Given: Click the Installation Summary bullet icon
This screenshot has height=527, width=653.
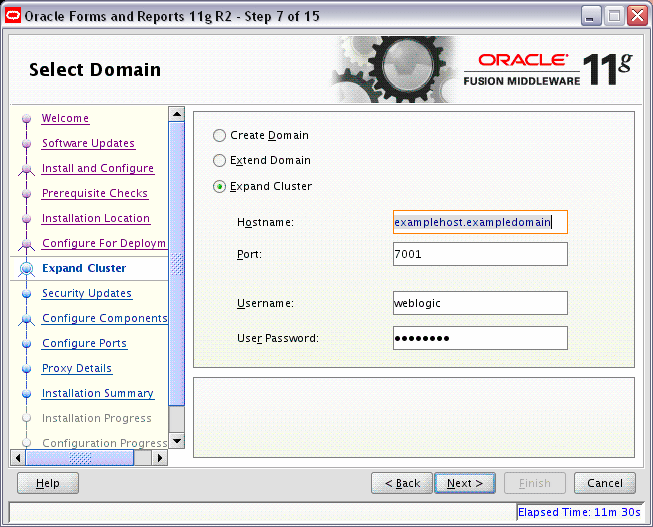Looking at the screenshot, I should click(x=27, y=394).
